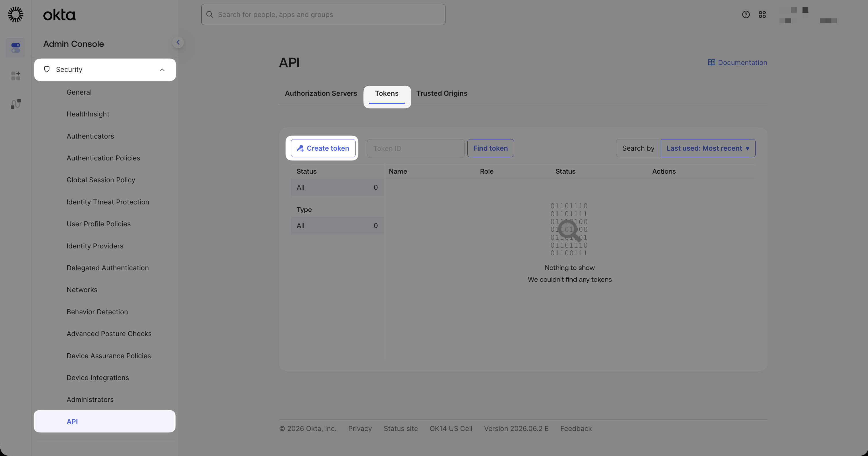Click the Documentation book icon
Image resolution: width=868 pixels, height=456 pixels.
[x=711, y=62]
